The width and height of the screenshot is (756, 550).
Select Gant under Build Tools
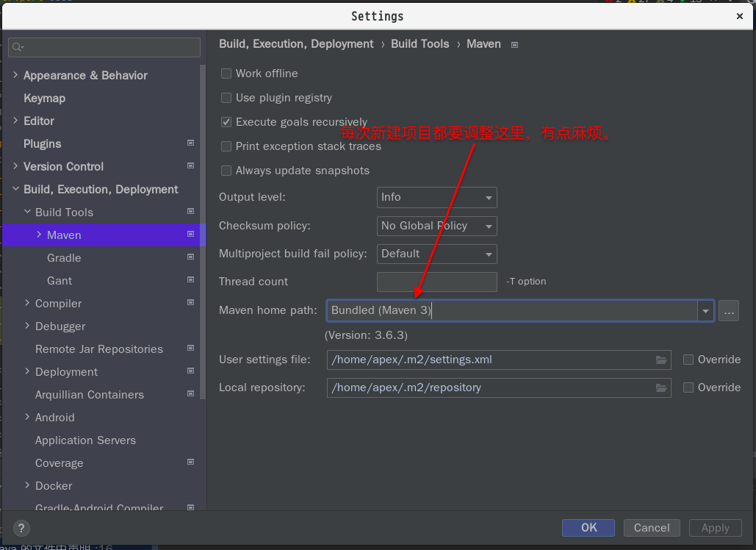click(60, 280)
